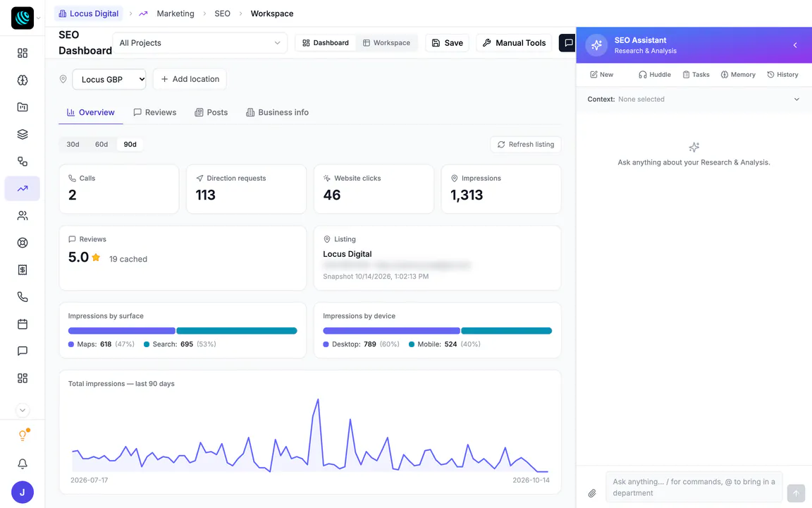Open the stacked layers sidebar icon
Screen dimensions: 812x508
pos(23,134)
